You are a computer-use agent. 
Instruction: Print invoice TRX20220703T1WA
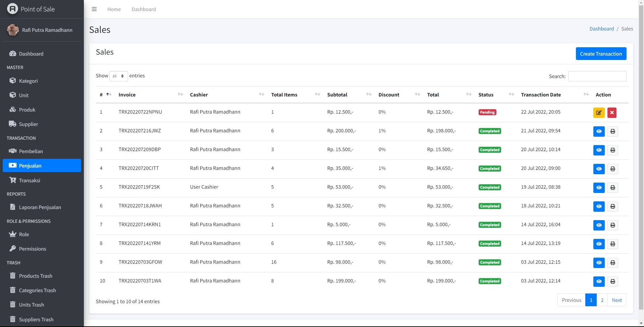coord(612,281)
